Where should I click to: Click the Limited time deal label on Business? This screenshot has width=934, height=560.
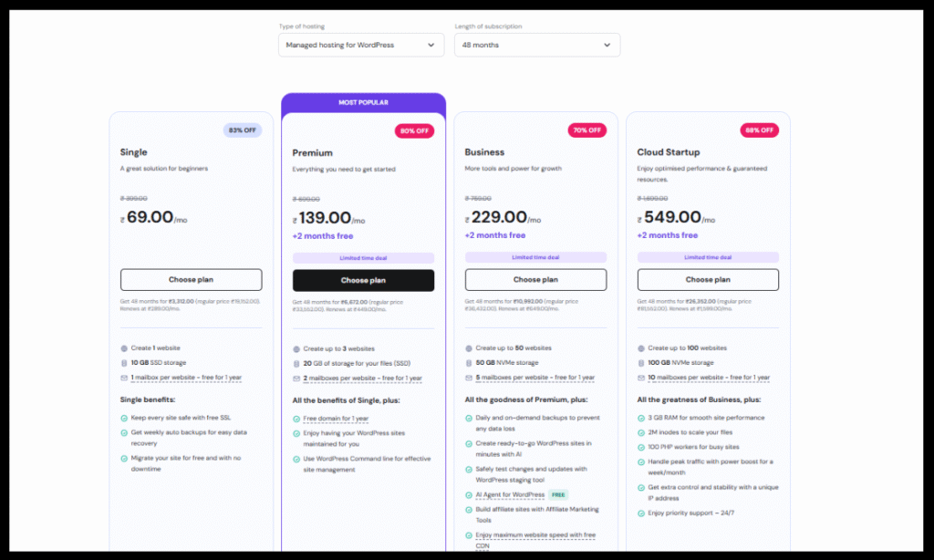535,257
